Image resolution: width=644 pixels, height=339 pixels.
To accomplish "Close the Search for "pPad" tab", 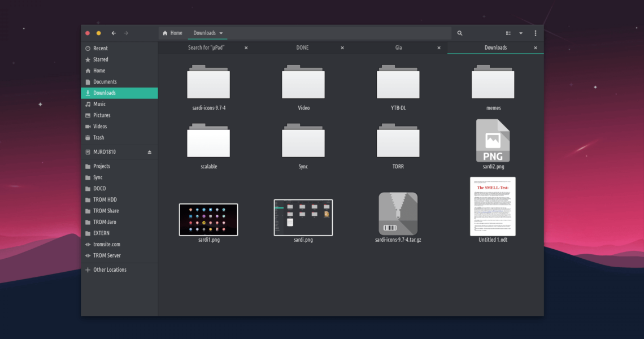I will click(246, 48).
